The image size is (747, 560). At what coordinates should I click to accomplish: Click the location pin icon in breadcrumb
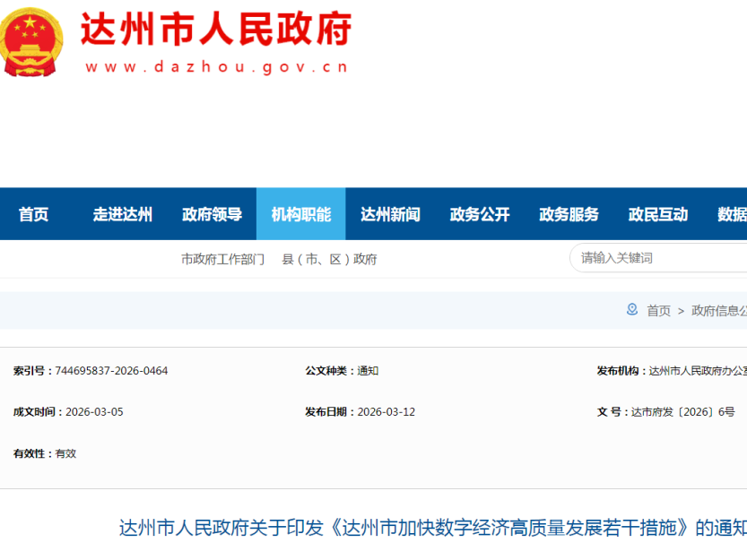pos(632,310)
